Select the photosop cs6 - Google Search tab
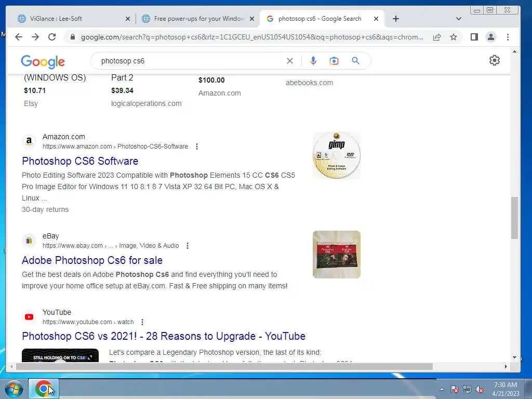 coord(322,19)
